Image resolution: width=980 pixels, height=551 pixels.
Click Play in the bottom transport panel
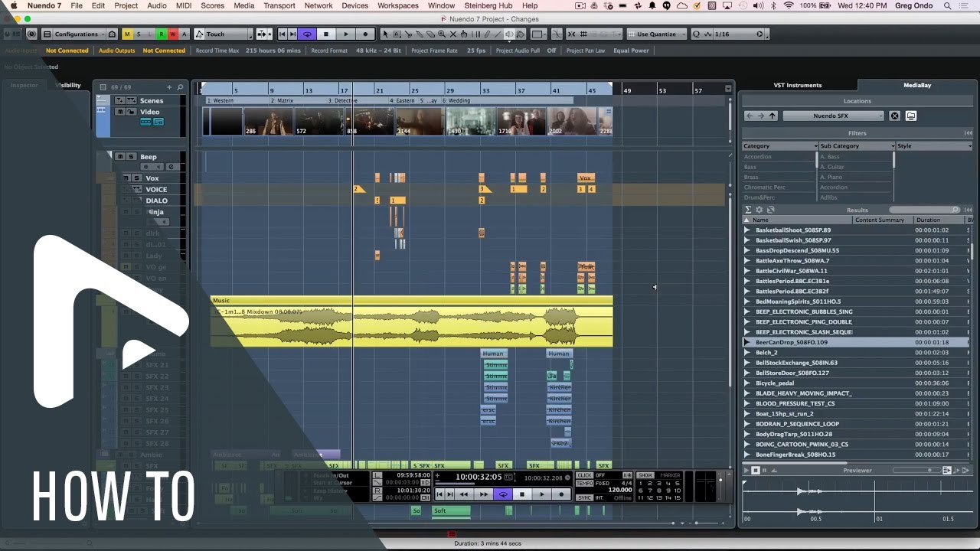point(542,494)
